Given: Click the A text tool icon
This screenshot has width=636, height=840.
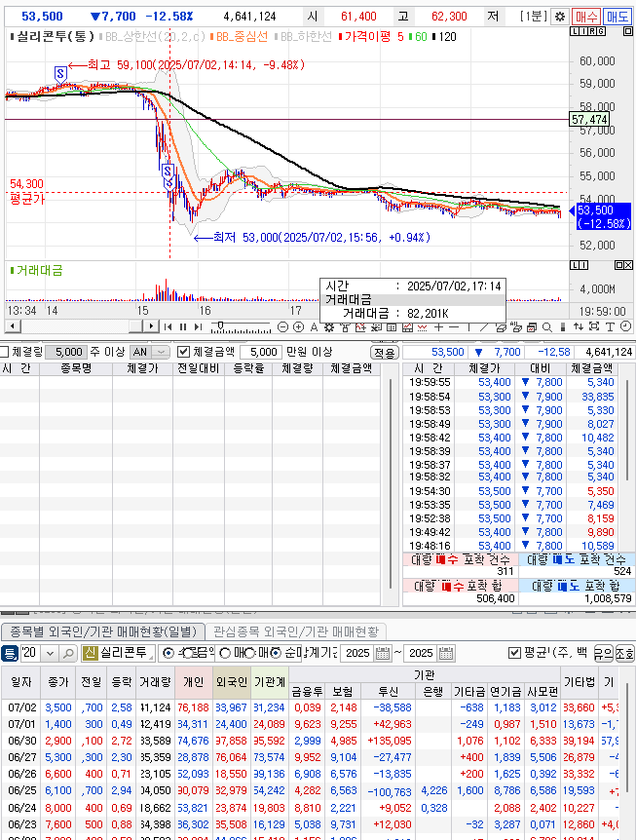Looking at the screenshot, I should tap(315, 327).
